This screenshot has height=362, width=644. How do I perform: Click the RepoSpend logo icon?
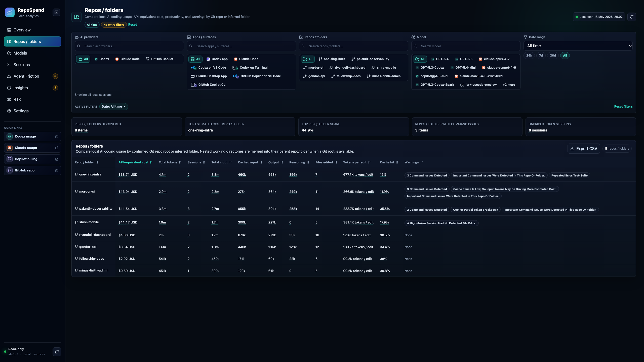pyautogui.click(x=10, y=12)
